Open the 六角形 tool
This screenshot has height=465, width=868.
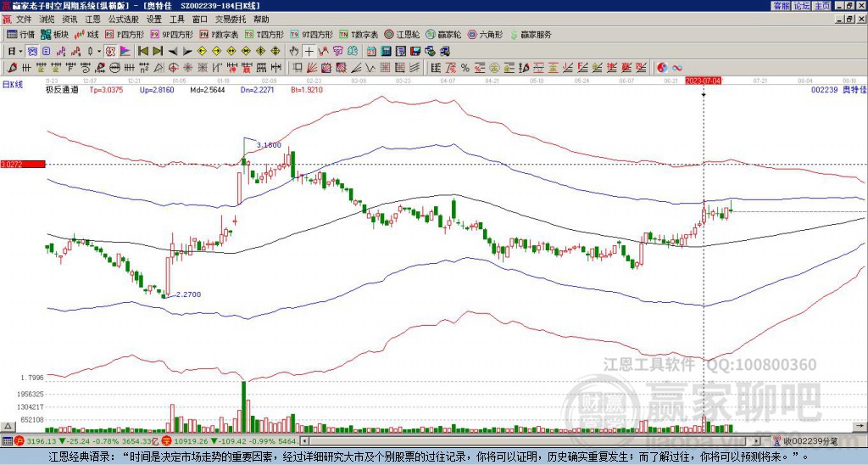tap(485, 34)
